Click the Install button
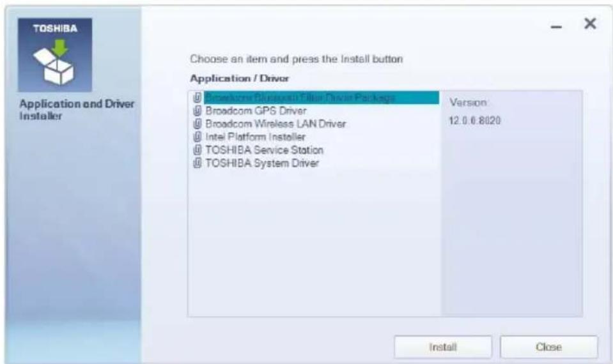The height and width of the screenshot is (364, 613). (x=443, y=347)
